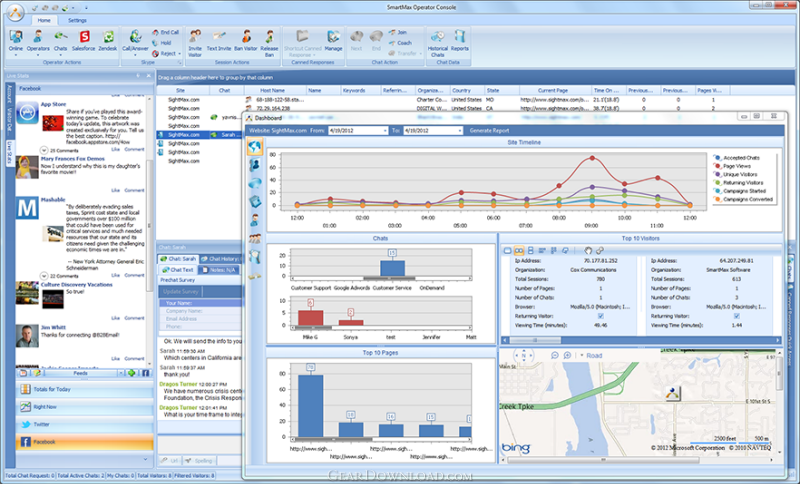Click Comment under Jim Whitt post

(134, 359)
